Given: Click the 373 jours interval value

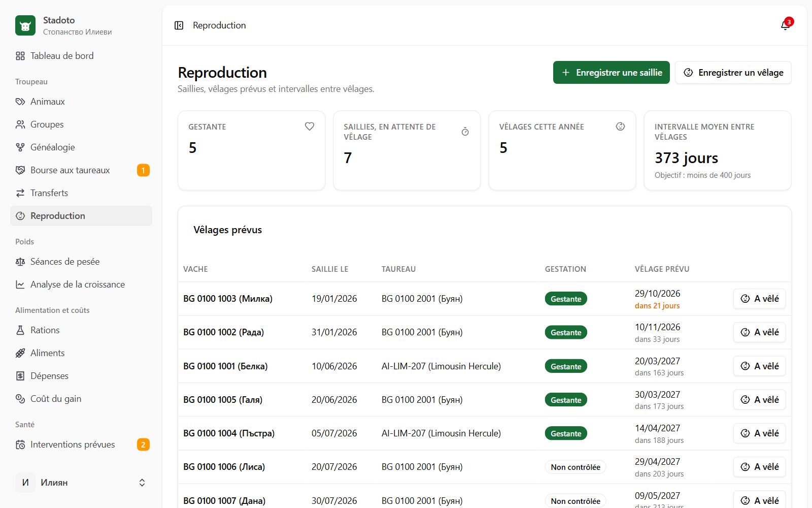Looking at the screenshot, I should tap(686, 158).
